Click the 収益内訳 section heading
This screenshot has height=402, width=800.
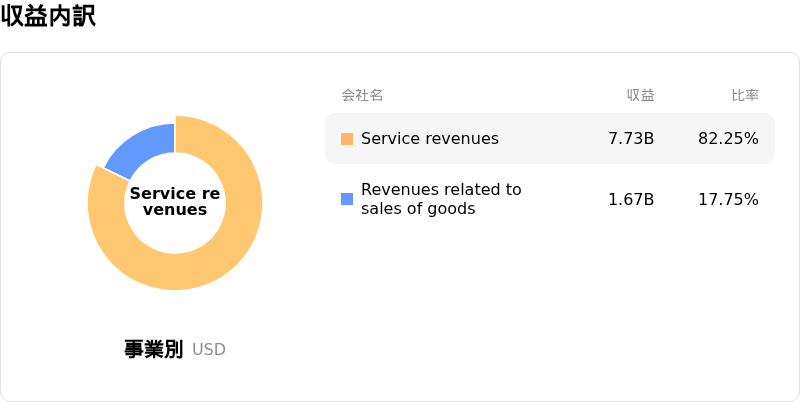(x=48, y=17)
